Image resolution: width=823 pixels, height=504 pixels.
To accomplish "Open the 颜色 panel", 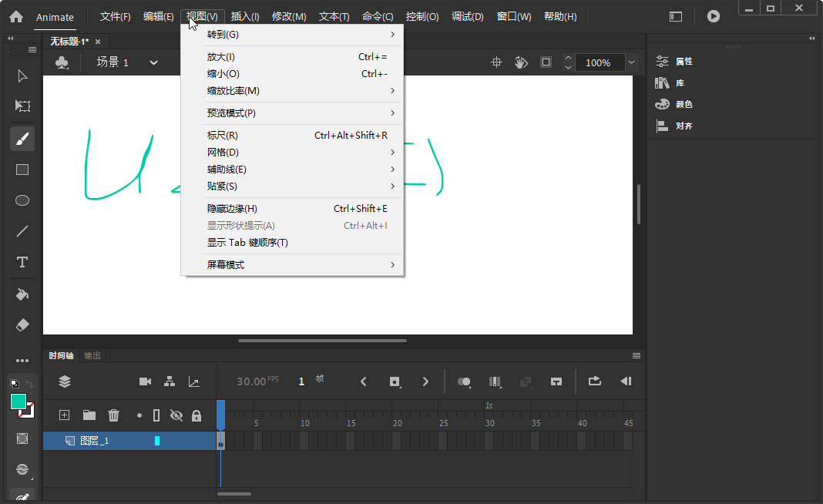I will point(686,104).
